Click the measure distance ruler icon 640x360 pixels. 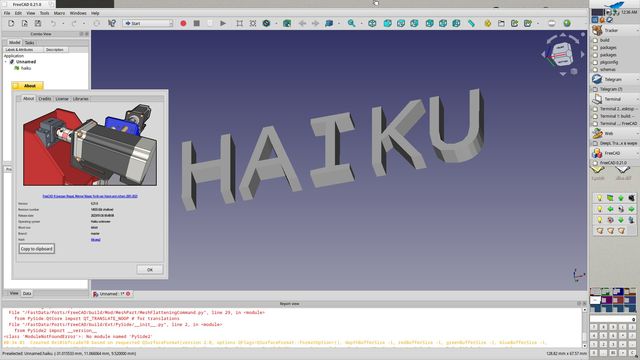tap(471, 24)
